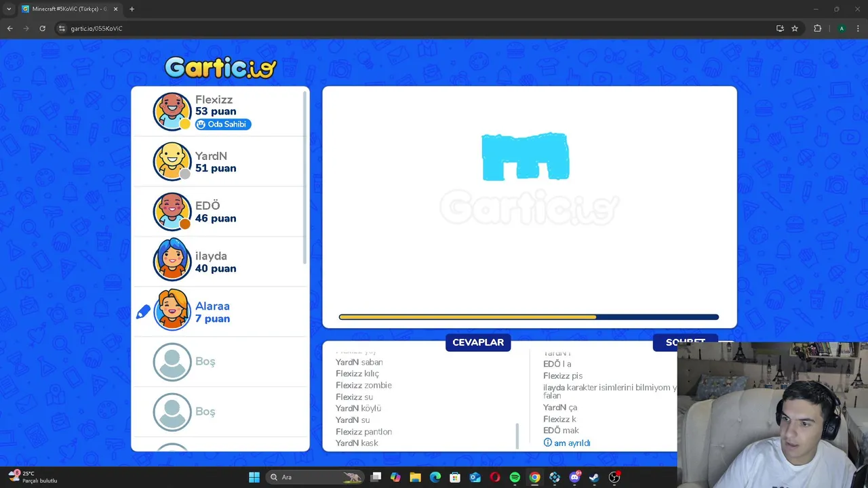Click the pencil drawer icon next to Alaraa

[143, 312]
